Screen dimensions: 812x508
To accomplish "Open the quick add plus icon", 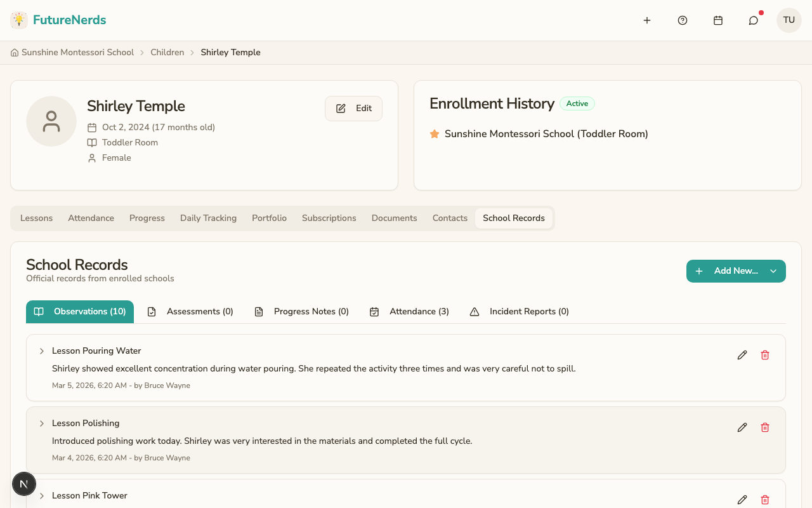I will click(646, 20).
